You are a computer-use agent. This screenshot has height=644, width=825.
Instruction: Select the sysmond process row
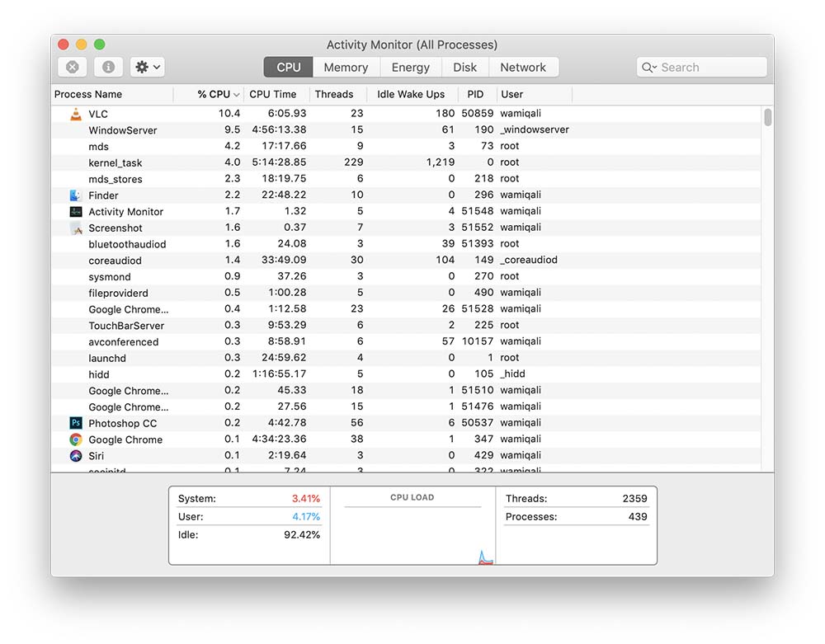[x=406, y=277]
